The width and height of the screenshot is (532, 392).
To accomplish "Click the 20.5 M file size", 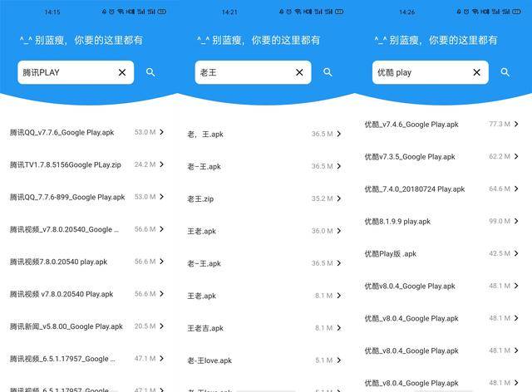I will click(x=145, y=326).
